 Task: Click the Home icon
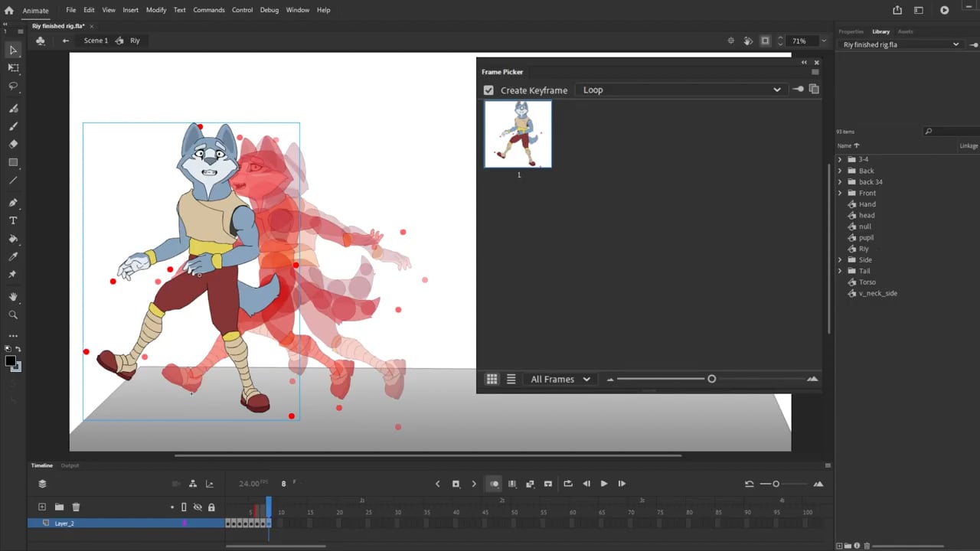pos(9,10)
